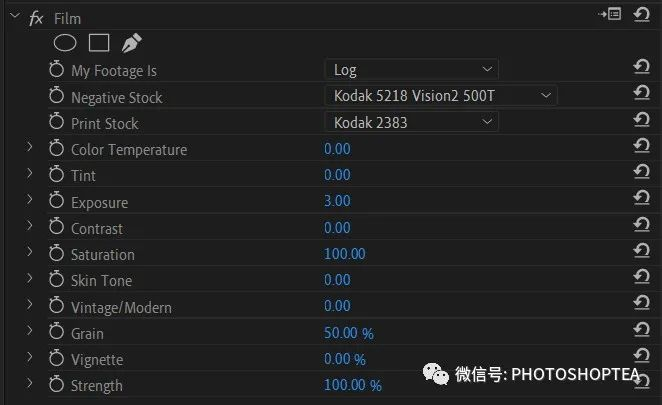
Task: Click the Film effect preset save icon
Action: 610,14
